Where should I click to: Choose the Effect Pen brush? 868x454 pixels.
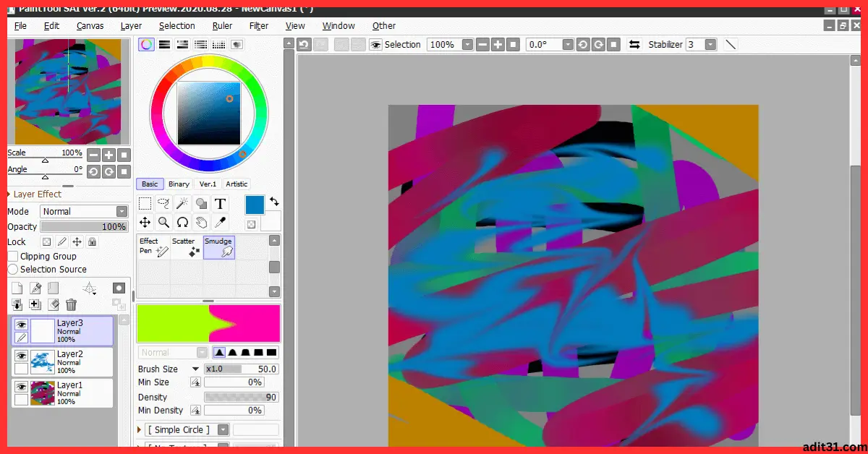153,247
